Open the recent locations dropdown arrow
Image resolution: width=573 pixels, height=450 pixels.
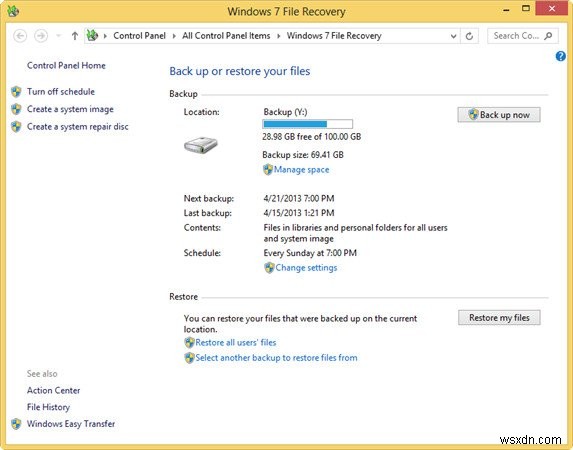coord(58,36)
